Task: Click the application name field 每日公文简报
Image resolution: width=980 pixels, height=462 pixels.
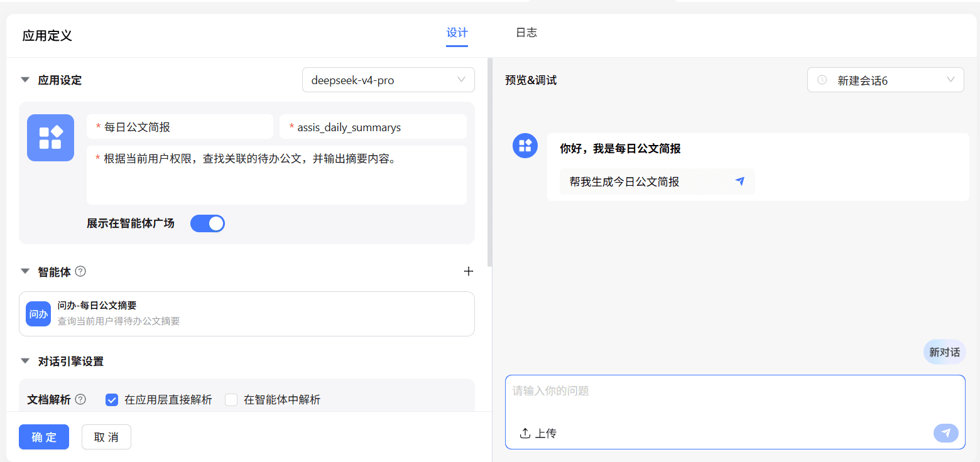Action: point(180,127)
